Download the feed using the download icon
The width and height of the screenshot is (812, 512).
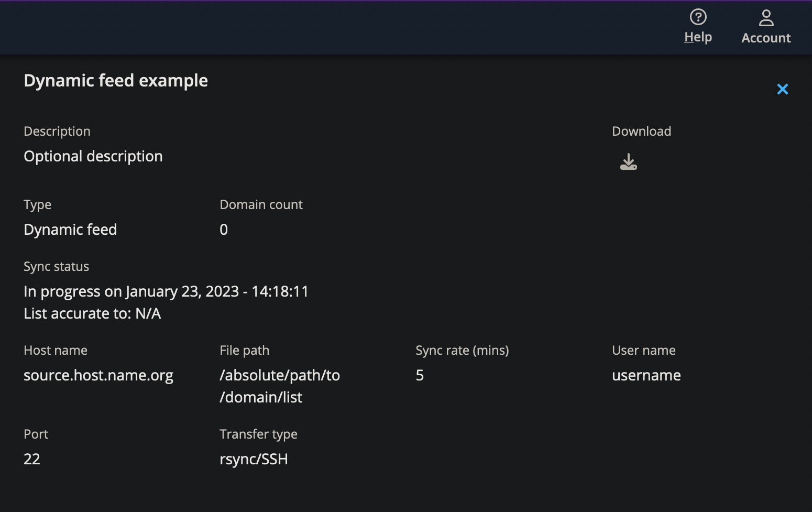pyautogui.click(x=628, y=162)
